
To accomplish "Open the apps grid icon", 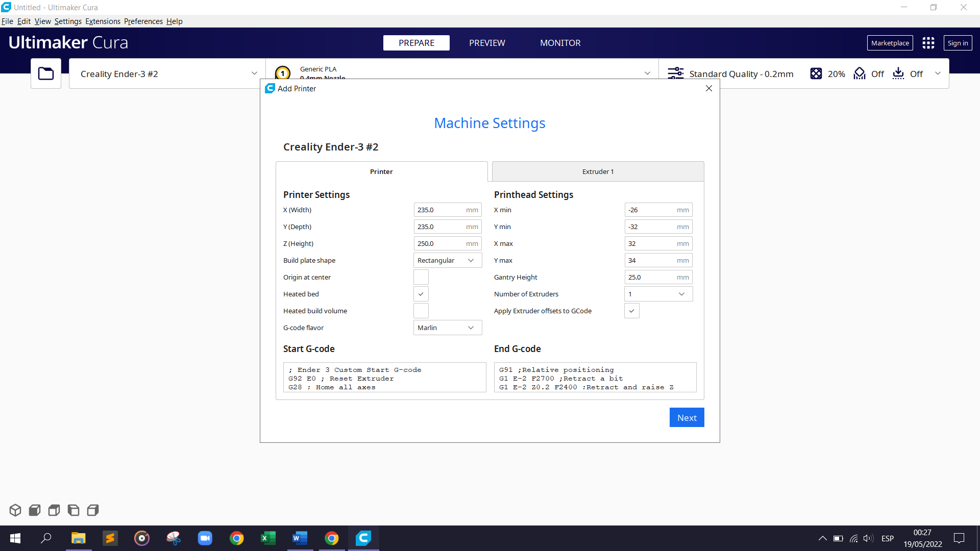I will [x=928, y=43].
